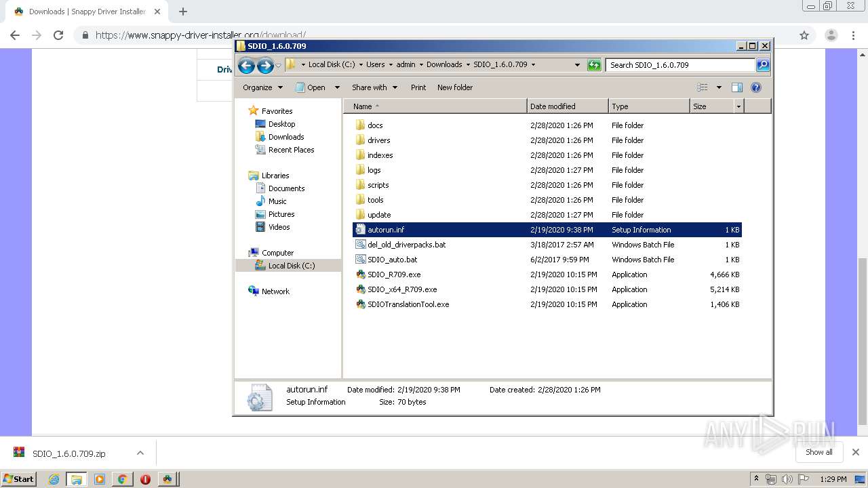
Task: Open the Windows Start menu
Action: click(x=18, y=479)
